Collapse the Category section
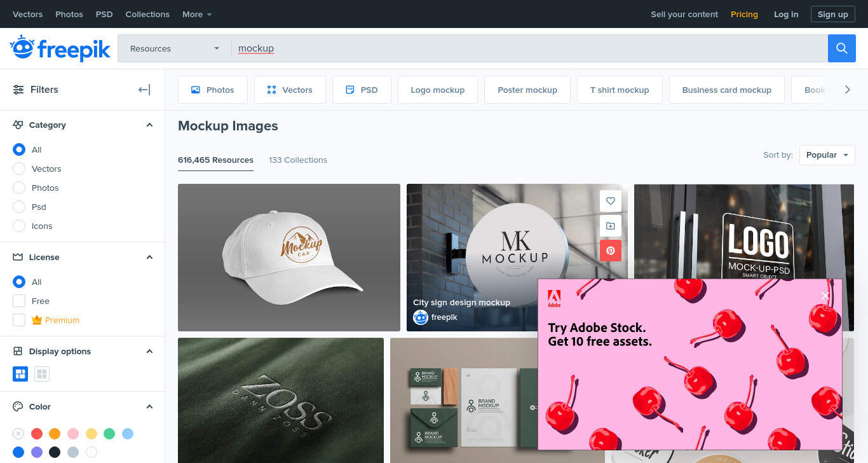Image resolution: width=868 pixels, height=463 pixels. click(x=149, y=125)
